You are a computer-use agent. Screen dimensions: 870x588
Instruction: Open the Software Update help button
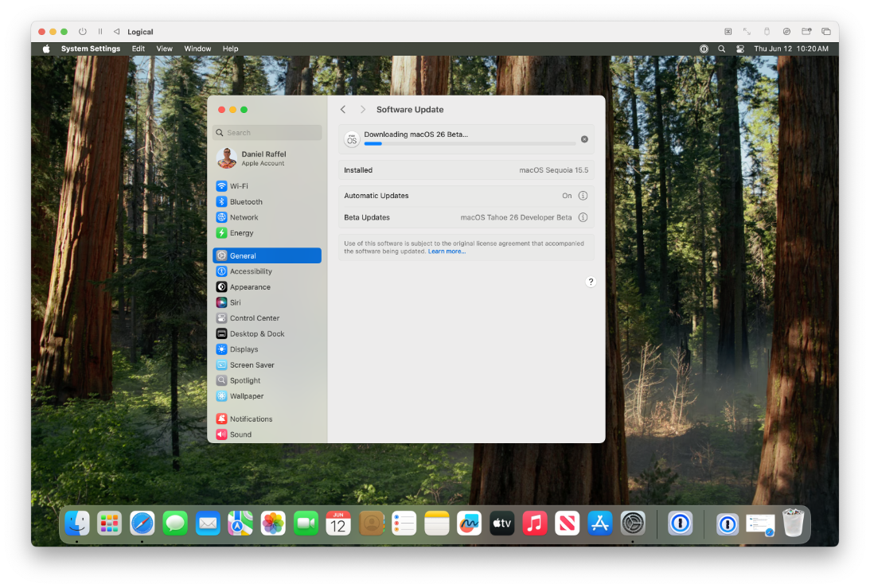point(591,282)
